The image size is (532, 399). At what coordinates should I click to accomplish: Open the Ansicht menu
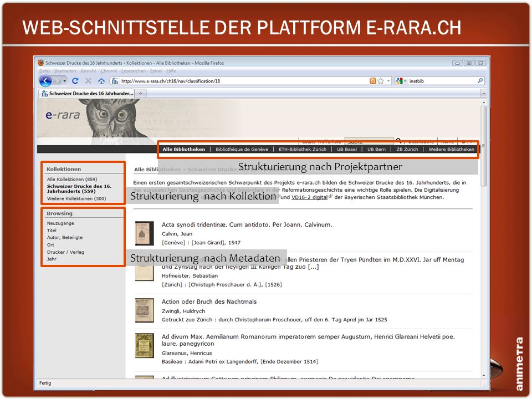click(88, 71)
